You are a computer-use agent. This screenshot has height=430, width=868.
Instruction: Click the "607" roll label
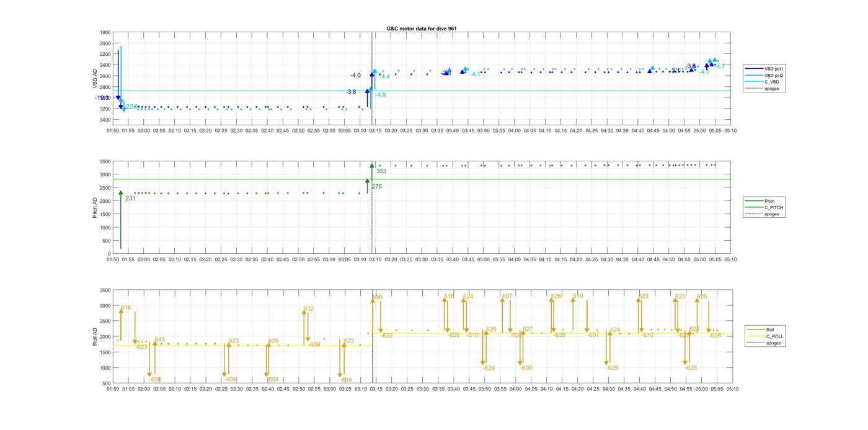point(507,297)
